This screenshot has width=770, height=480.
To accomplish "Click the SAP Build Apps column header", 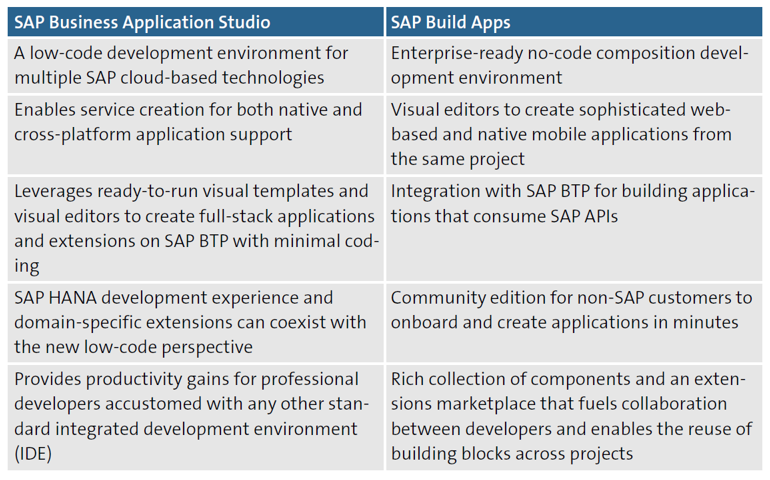I will [574, 22].
